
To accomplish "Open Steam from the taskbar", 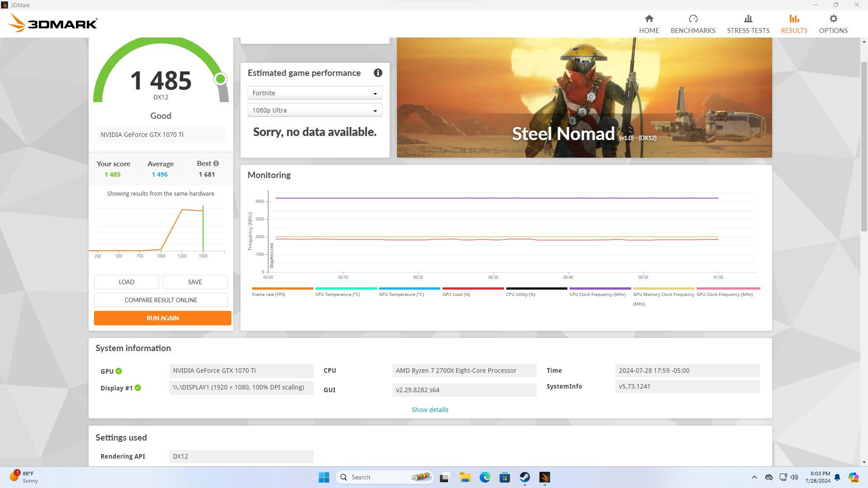I will pos(524,477).
